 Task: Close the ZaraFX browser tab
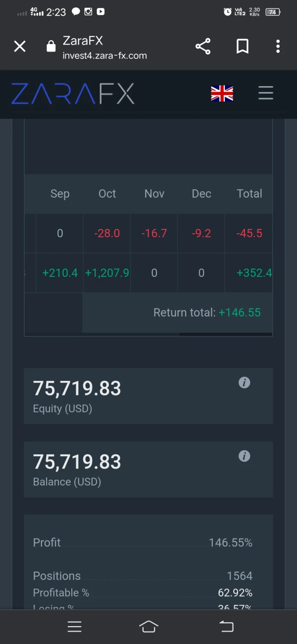coord(20,47)
